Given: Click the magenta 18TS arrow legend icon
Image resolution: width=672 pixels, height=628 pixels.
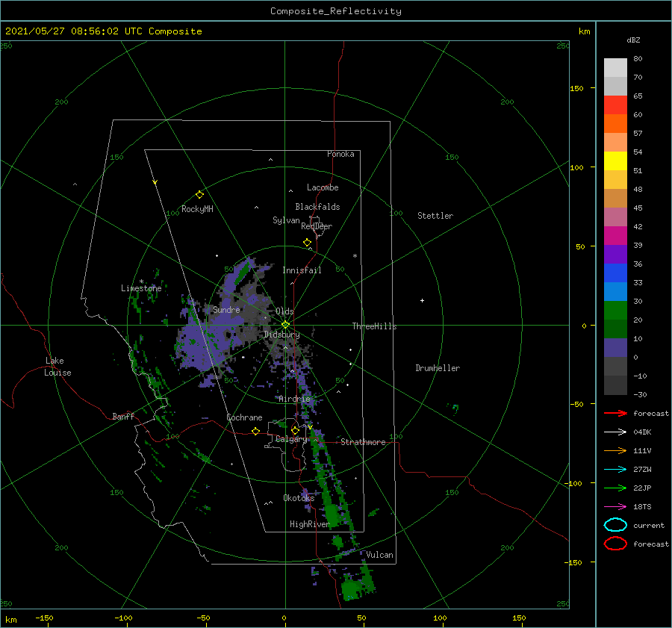Looking at the screenshot, I should click(x=615, y=507).
